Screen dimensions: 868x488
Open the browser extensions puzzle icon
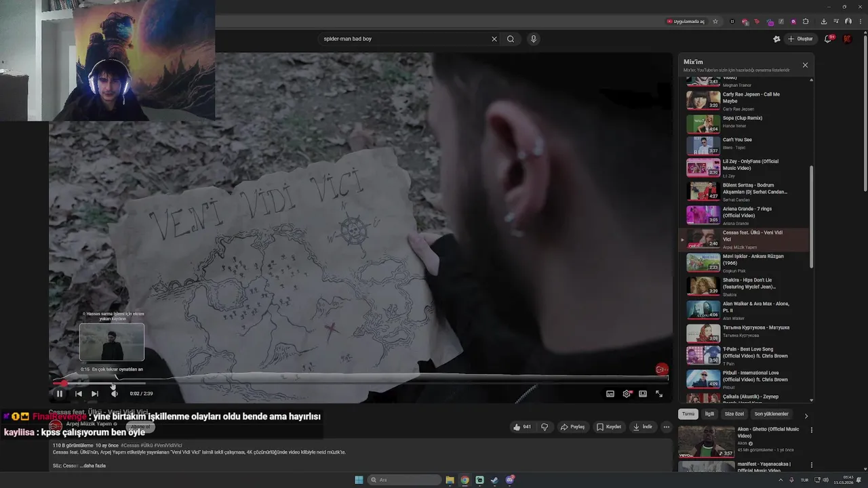point(806,22)
